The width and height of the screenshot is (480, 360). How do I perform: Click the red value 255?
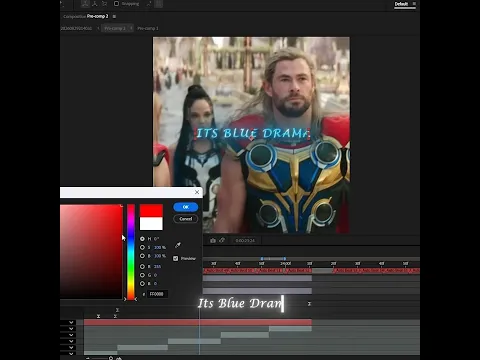coord(157,266)
